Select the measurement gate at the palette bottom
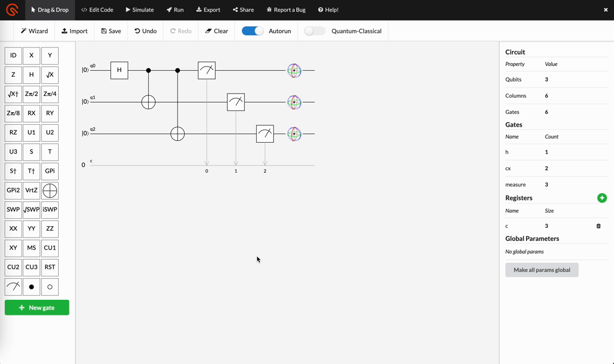Viewport: 614px width, 364px height. (13, 286)
